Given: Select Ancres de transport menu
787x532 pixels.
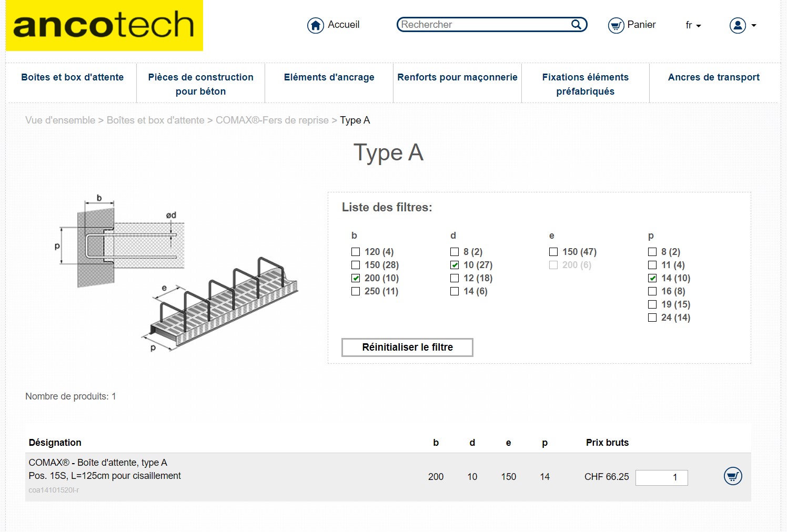Looking at the screenshot, I should pyautogui.click(x=713, y=77).
